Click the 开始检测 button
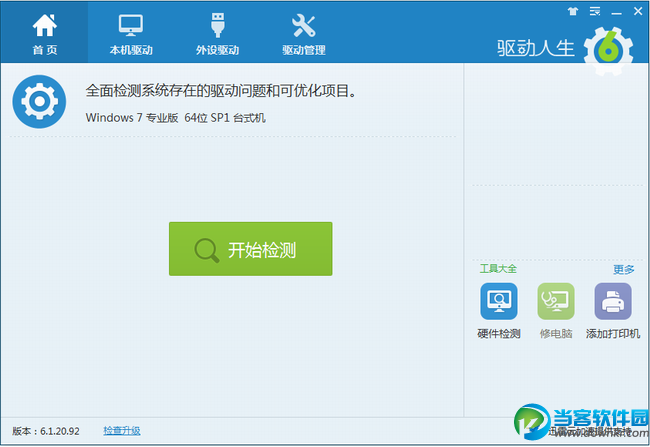The height and width of the screenshot is (447, 650). click(x=250, y=249)
